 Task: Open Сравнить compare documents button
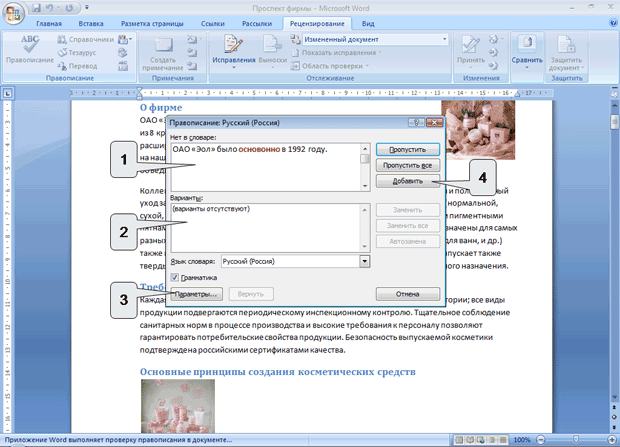click(x=527, y=52)
